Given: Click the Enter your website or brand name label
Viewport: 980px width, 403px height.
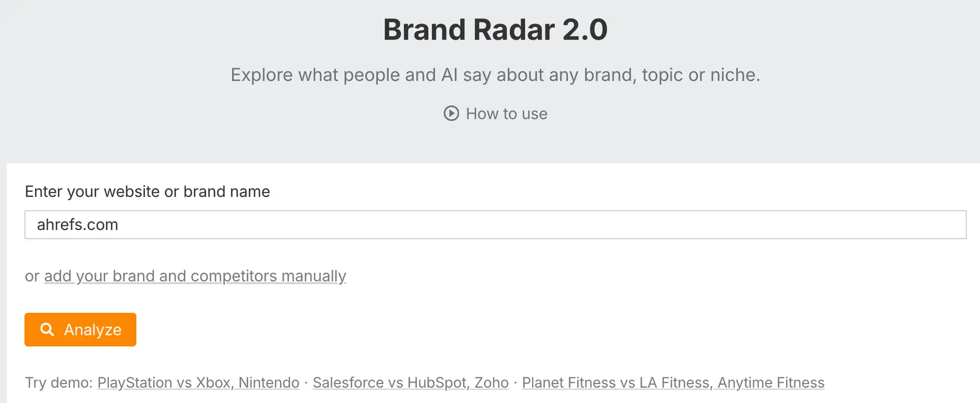Looking at the screenshot, I should coord(148,191).
